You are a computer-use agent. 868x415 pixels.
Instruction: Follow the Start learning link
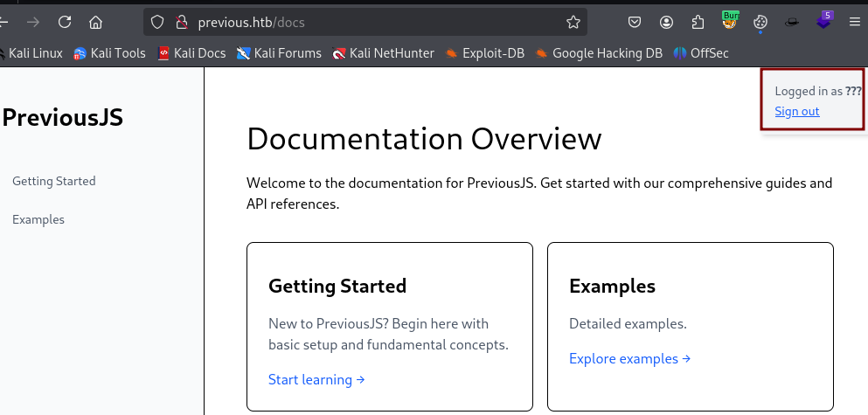click(x=316, y=379)
